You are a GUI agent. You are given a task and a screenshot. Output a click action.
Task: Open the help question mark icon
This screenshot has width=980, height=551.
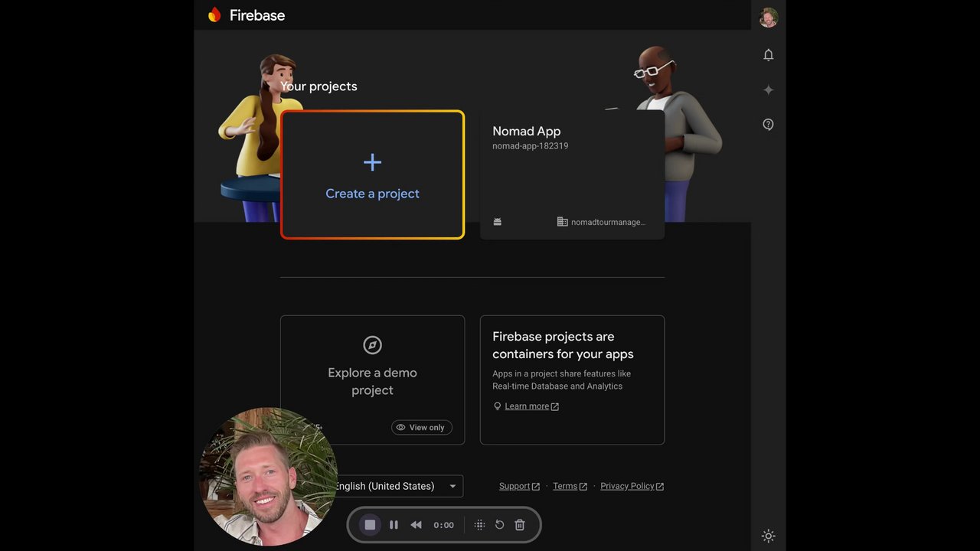[x=769, y=124]
